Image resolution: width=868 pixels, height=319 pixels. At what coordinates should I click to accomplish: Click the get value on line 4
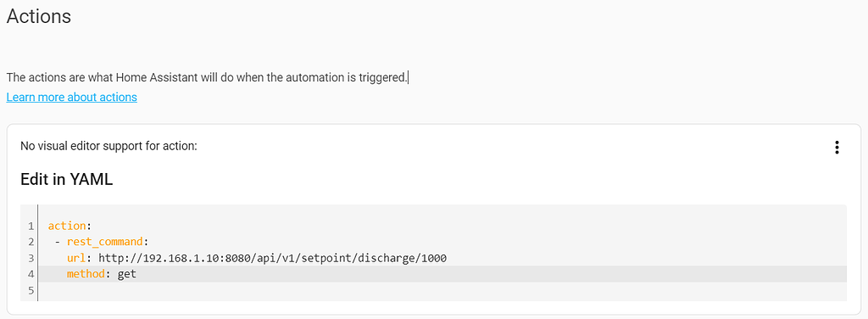pos(127,274)
